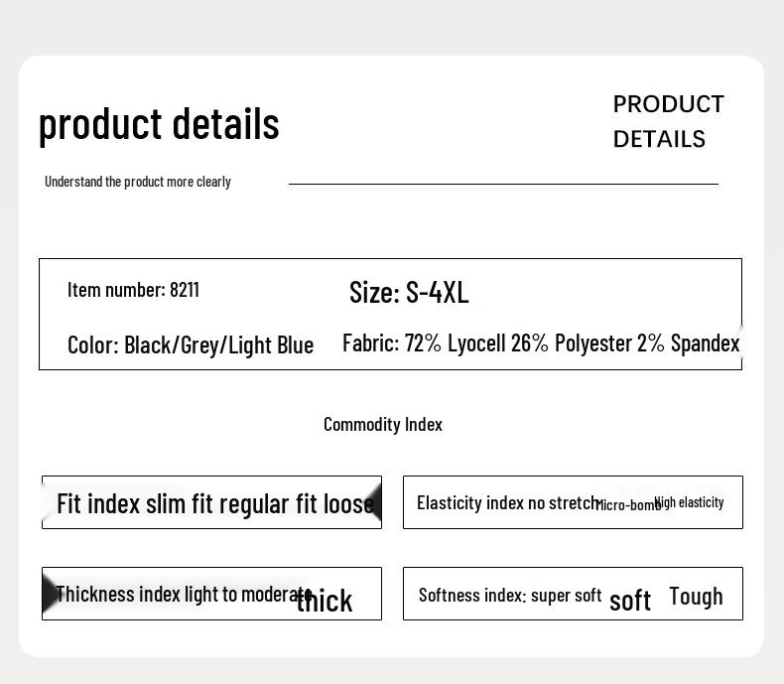784x684 pixels.
Task: Pick the 'Micro-bomb' elasticity option
Action: [629, 505]
